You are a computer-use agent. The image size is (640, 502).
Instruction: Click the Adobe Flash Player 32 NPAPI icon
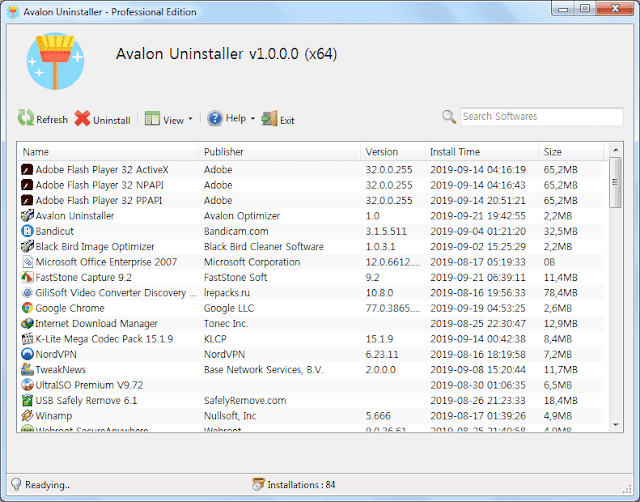coord(27,185)
